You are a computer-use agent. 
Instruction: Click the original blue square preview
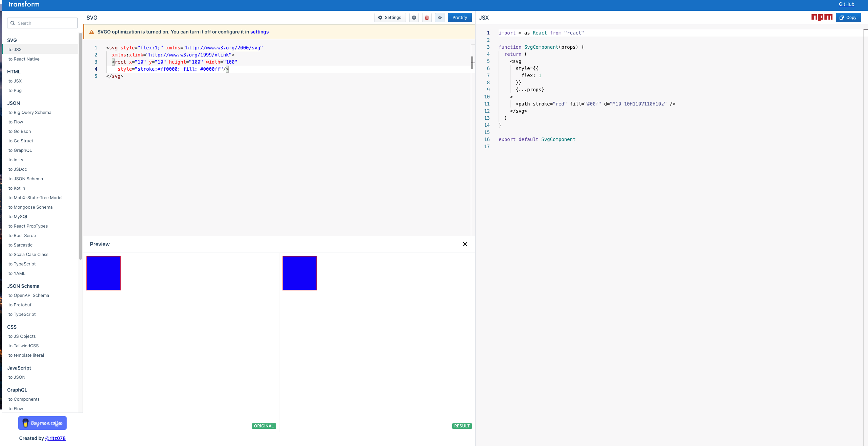pos(104,273)
